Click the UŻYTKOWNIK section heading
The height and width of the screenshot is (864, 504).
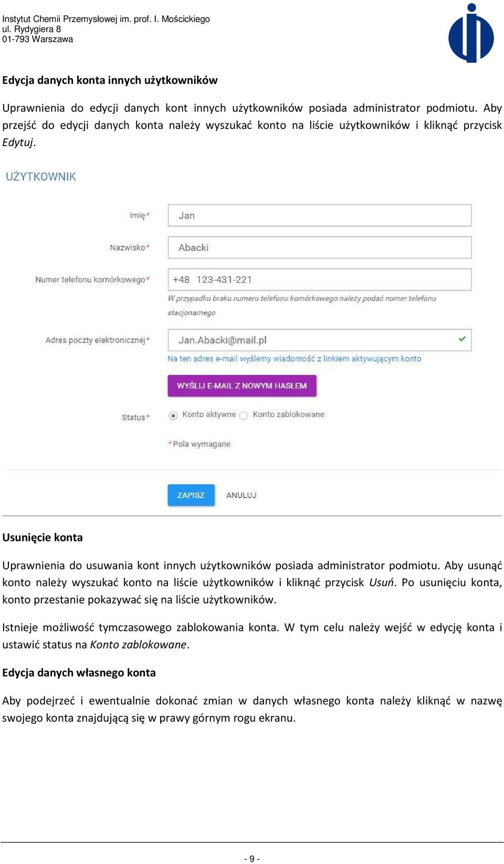click(41, 176)
